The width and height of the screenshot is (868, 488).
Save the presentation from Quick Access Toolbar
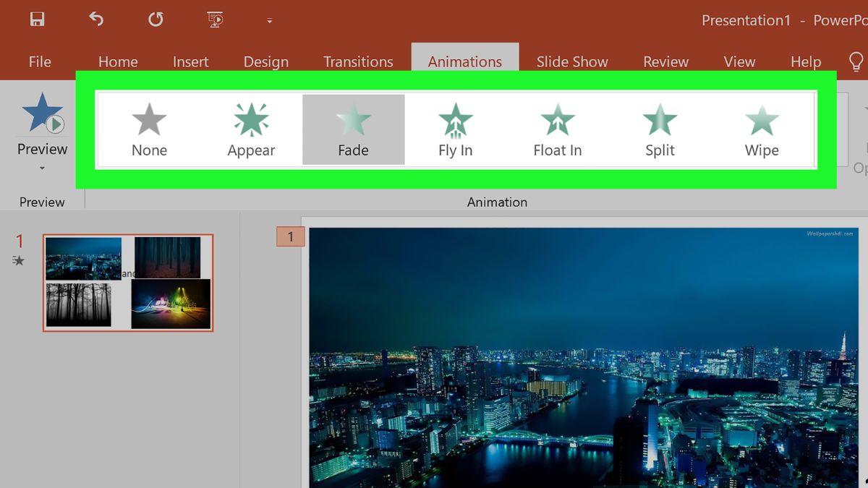coord(36,20)
